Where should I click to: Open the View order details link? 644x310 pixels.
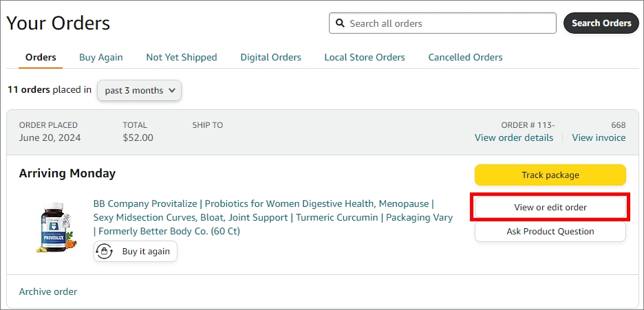point(514,137)
